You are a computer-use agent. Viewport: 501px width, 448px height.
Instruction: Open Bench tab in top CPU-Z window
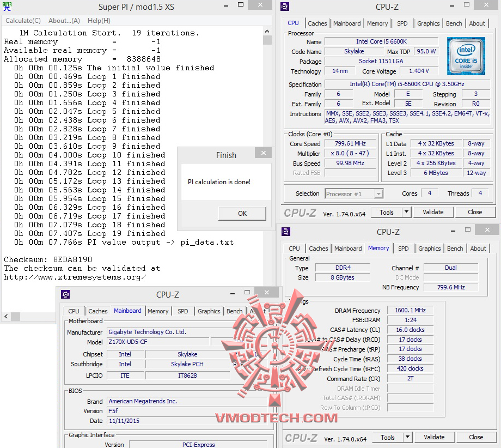click(x=454, y=23)
